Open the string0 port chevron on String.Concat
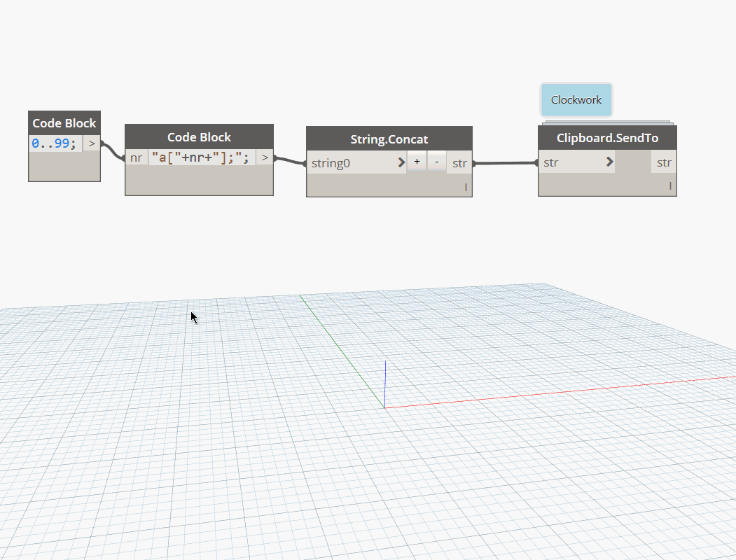 tap(401, 162)
